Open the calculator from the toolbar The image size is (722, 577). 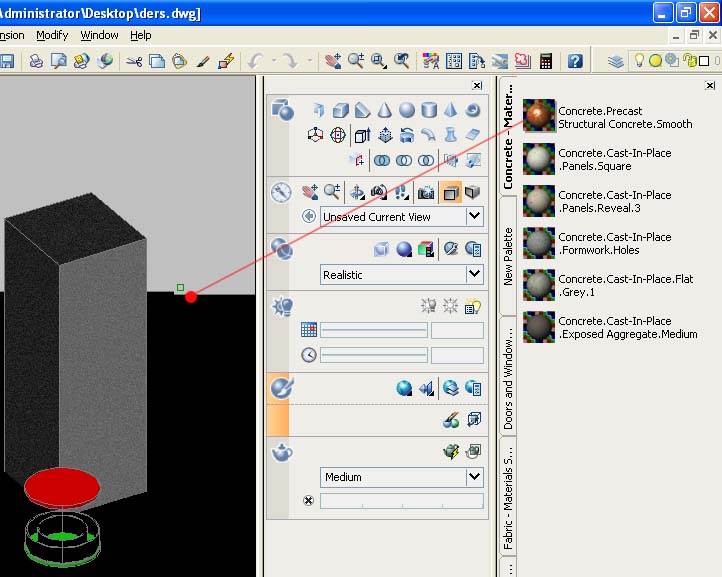point(546,61)
